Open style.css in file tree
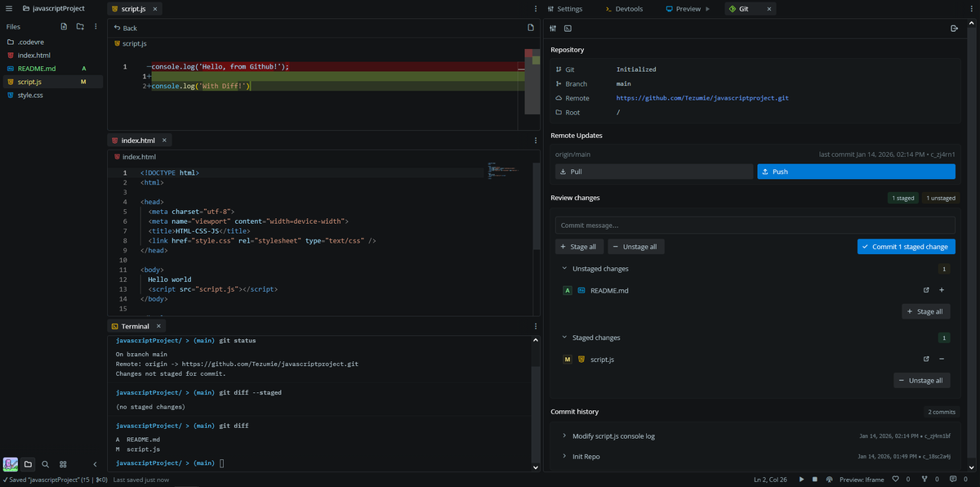This screenshot has width=980, height=487. point(53,95)
